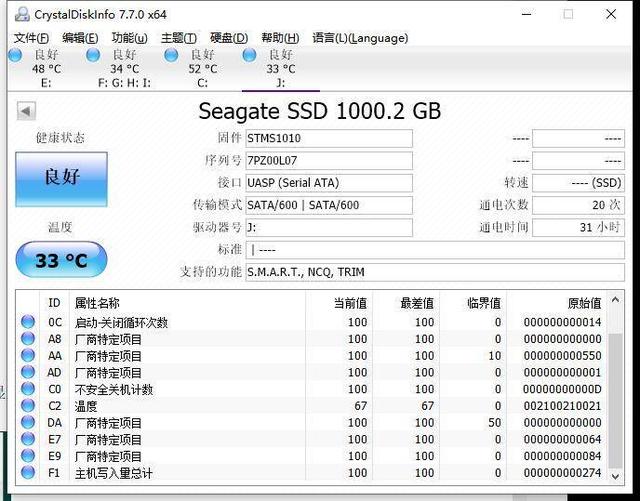Click the 原始值 column header

[x=557, y=303]
